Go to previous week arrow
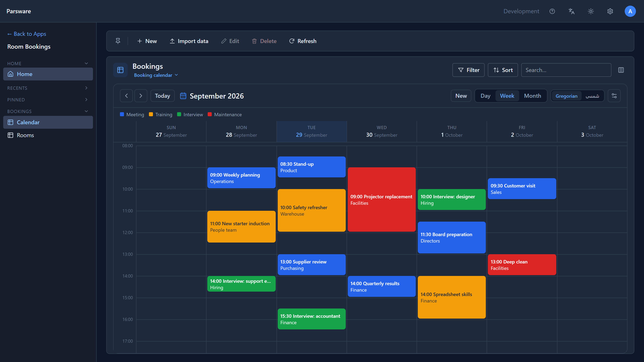644x362 pixels. coord(126,96)
